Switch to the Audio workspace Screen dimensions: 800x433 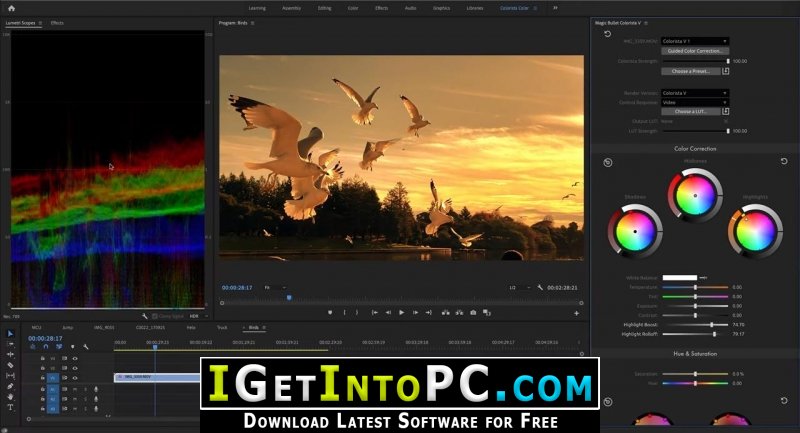click(411, 8)
